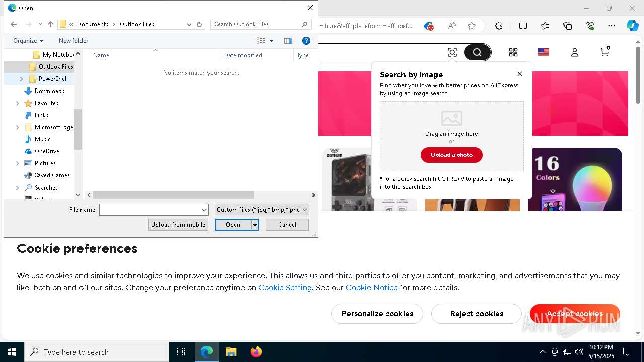Viewport: 644px width, 362px height.
Task: Select OneDrive in navigation tree
Action: click(42, 151)
